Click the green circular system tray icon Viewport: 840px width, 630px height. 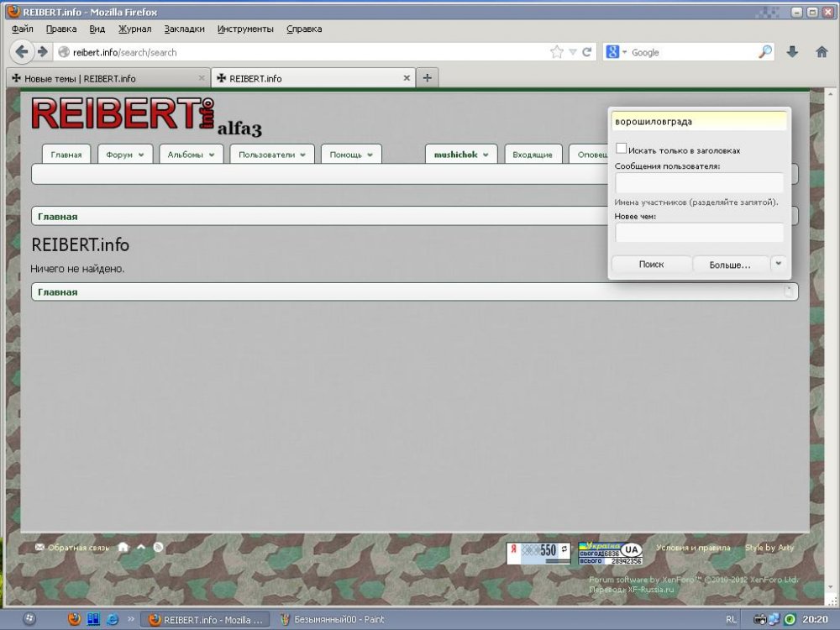[x=790, y=620]
